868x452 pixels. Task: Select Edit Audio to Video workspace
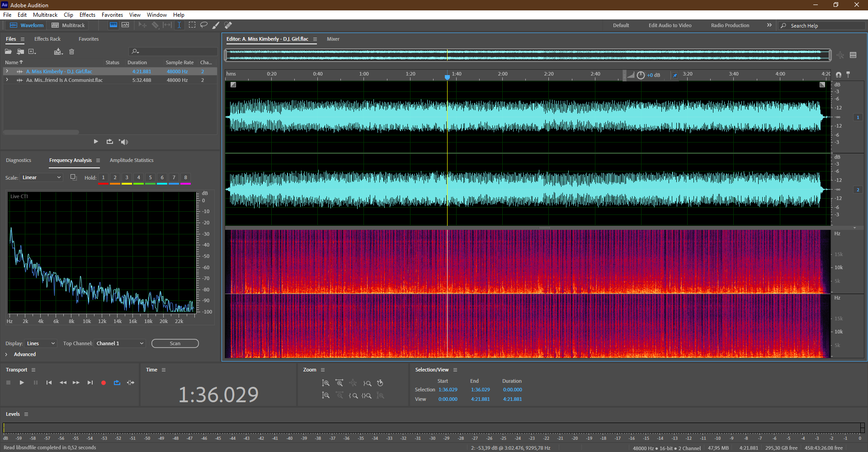[670, 25]
